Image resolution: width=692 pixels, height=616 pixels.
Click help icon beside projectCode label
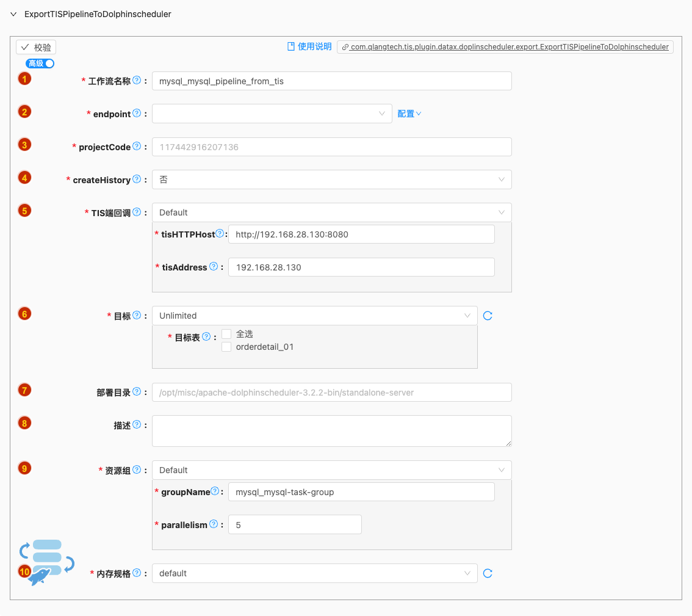137,147
